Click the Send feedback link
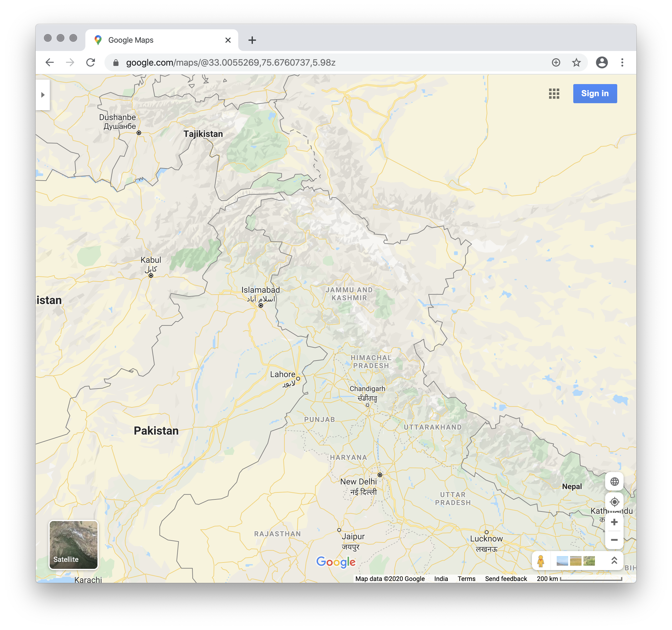 506,579
